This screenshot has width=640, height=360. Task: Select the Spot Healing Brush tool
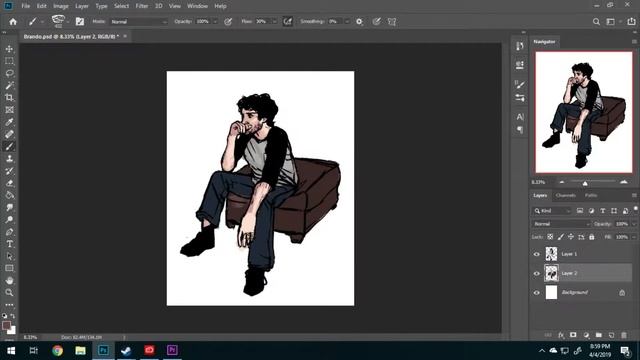coord(9,134)
